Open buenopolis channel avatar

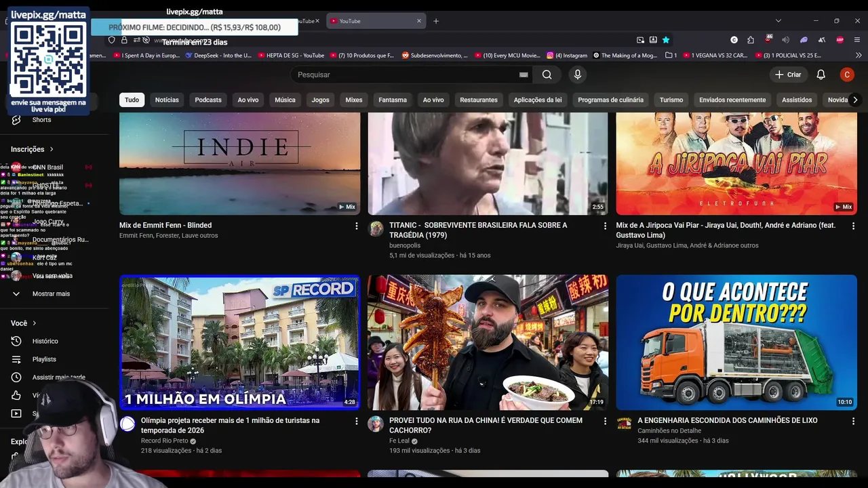tap(376, 229)
